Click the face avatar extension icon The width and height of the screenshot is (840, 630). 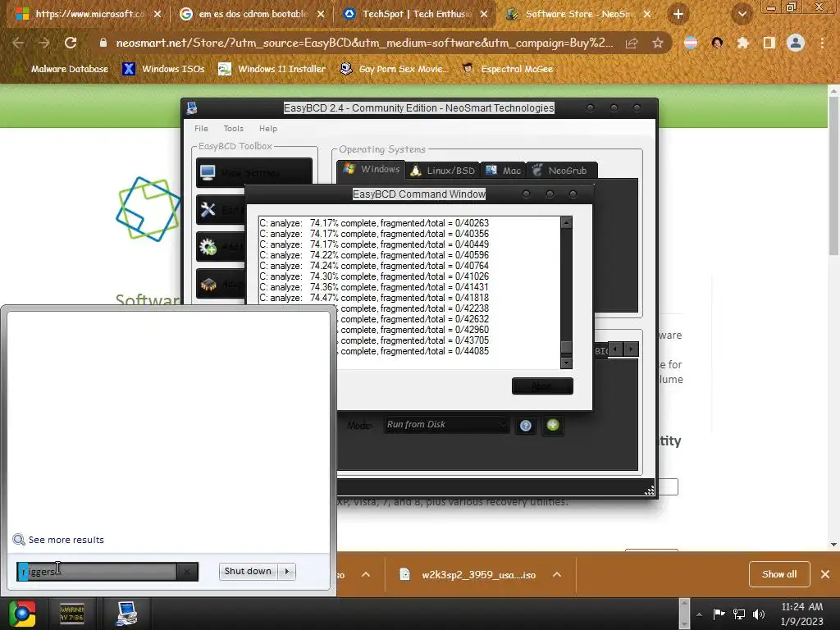click(717, 43)
